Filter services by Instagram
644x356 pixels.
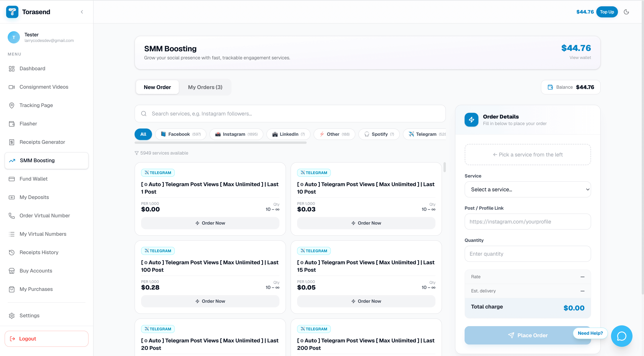pyautogui.click(x=236, y=134)
